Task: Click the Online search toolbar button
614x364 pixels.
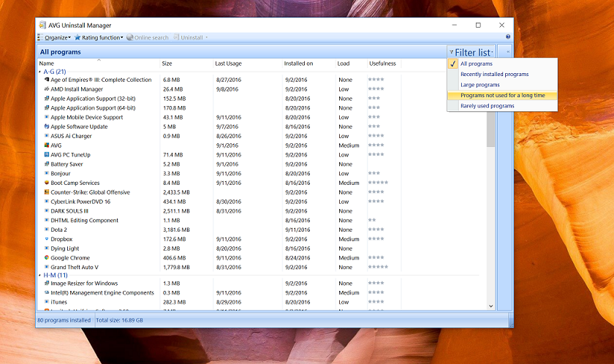Action: [147, 37]
